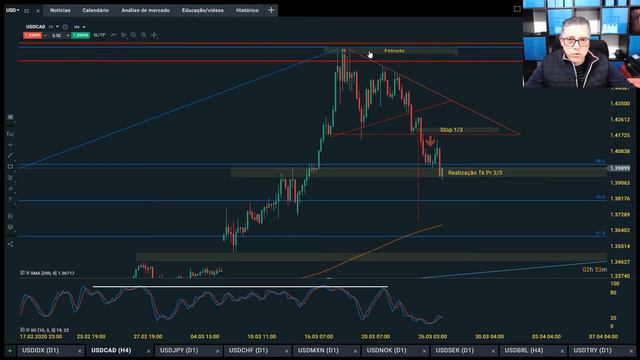Click the line chart type icon in toolbar

click(x=113, y=35)
